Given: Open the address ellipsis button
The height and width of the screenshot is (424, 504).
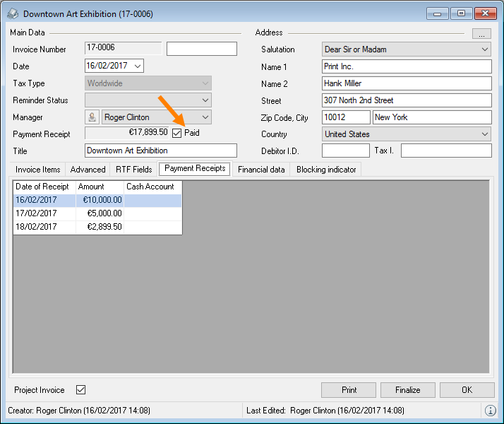Looking at the screenshot, I should (481, 33).
